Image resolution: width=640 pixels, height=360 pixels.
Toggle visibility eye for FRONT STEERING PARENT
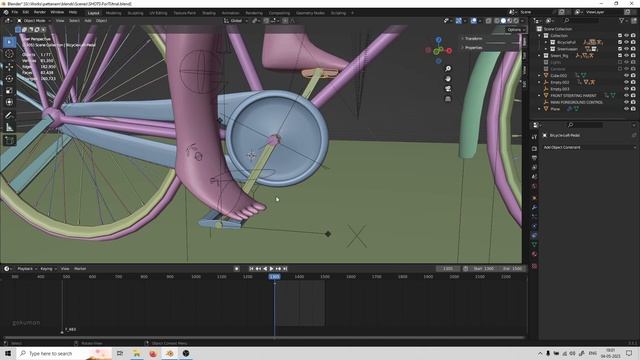pyautogui.click(x=626, y=96)
